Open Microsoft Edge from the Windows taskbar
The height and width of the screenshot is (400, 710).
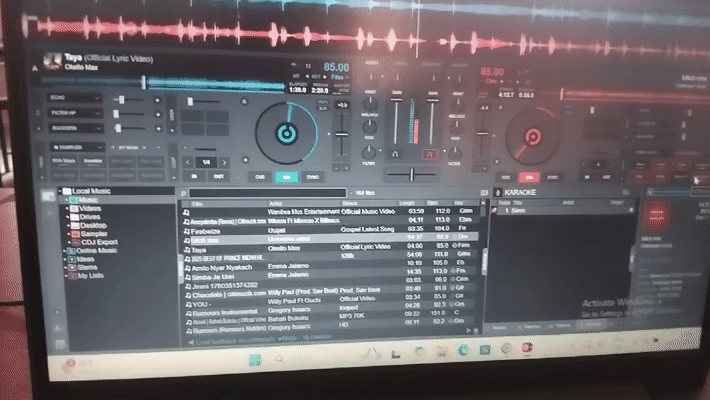[x=463, y=350]
